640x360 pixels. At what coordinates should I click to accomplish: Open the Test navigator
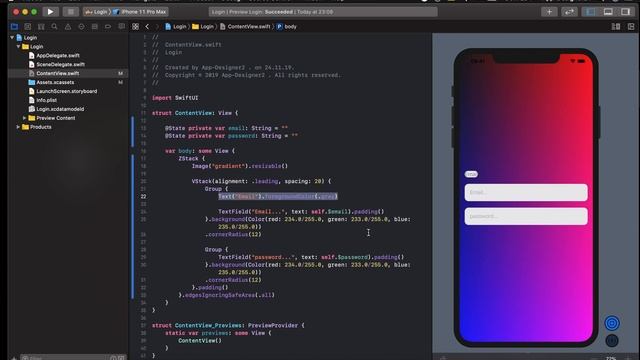click(81, 27)
